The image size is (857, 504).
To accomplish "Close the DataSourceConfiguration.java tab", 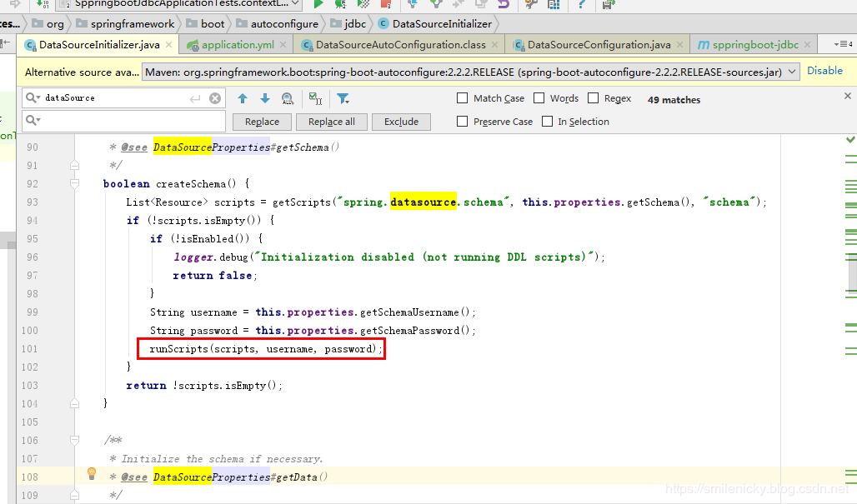I will (680, 45).
